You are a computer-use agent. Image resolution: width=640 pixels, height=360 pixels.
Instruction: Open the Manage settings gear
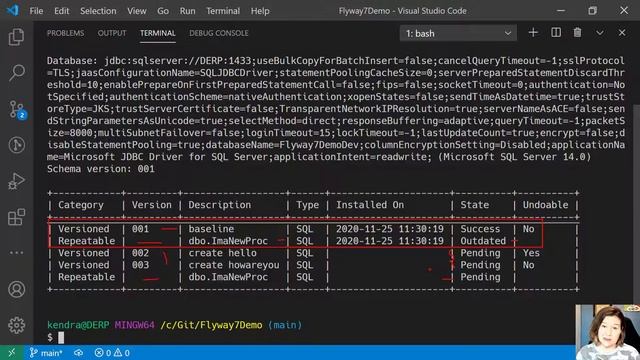pos(16,325)
